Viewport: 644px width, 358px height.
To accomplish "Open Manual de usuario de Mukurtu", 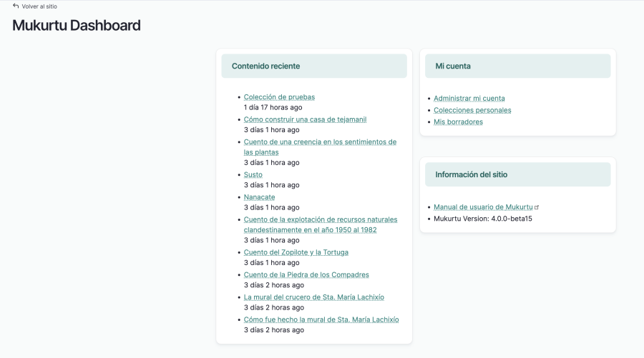I will pos(483,207).
